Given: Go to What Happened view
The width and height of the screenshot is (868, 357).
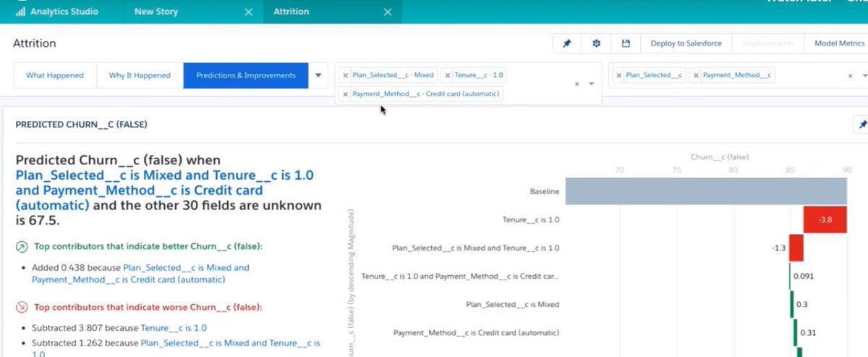Looking at the screenshot, I should click(x=55, y=75).
